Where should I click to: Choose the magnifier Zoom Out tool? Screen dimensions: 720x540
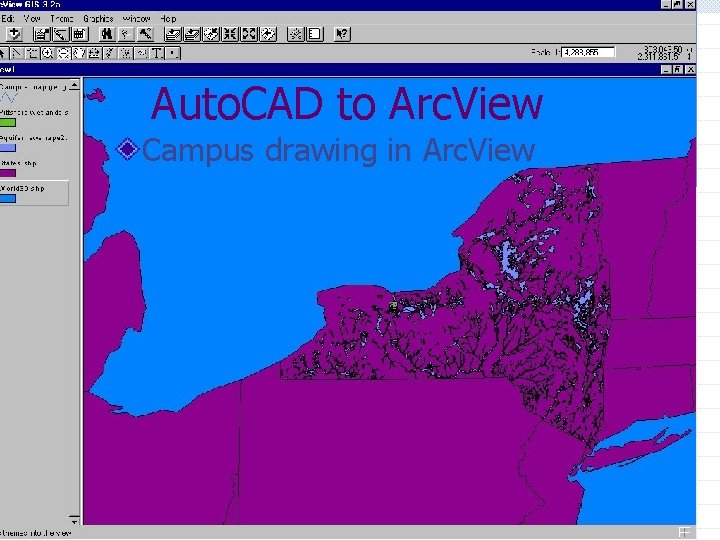click(63, 53)
